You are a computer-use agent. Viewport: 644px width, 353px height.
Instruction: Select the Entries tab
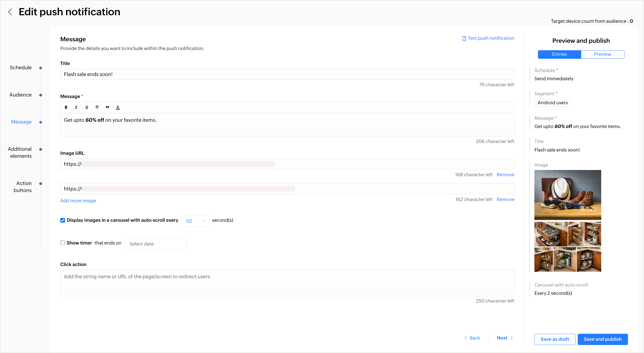559,54
